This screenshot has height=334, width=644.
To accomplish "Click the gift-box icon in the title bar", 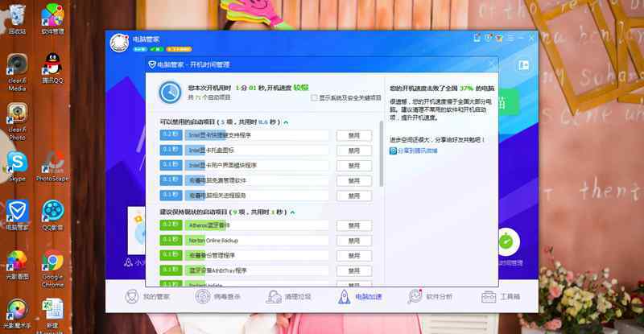I will tap(499, 38).
